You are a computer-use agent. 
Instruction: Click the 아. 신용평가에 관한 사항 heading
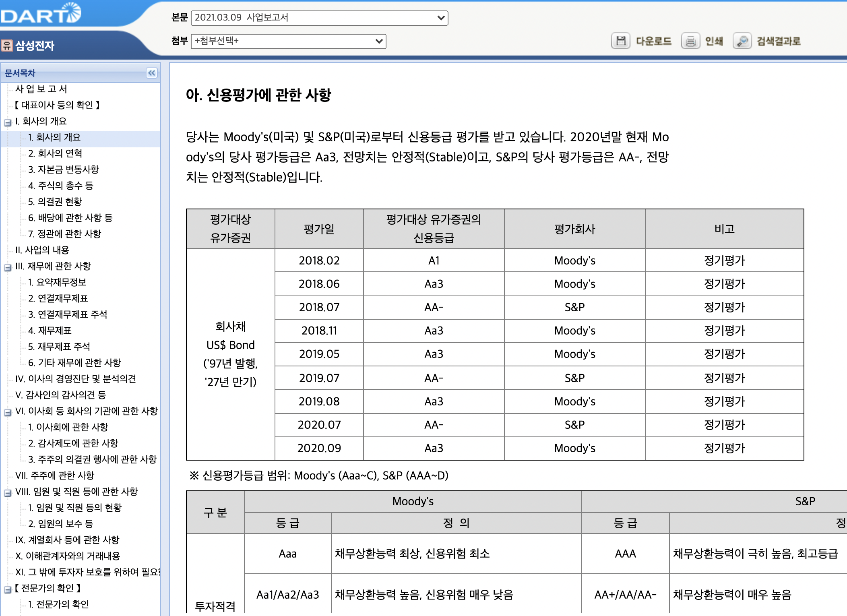tap(258, 95)
